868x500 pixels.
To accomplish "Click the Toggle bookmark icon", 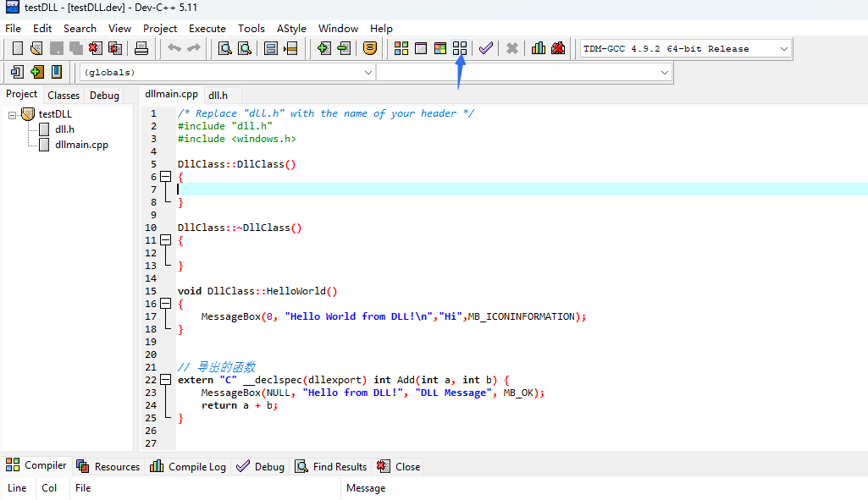I will [271, 49].
